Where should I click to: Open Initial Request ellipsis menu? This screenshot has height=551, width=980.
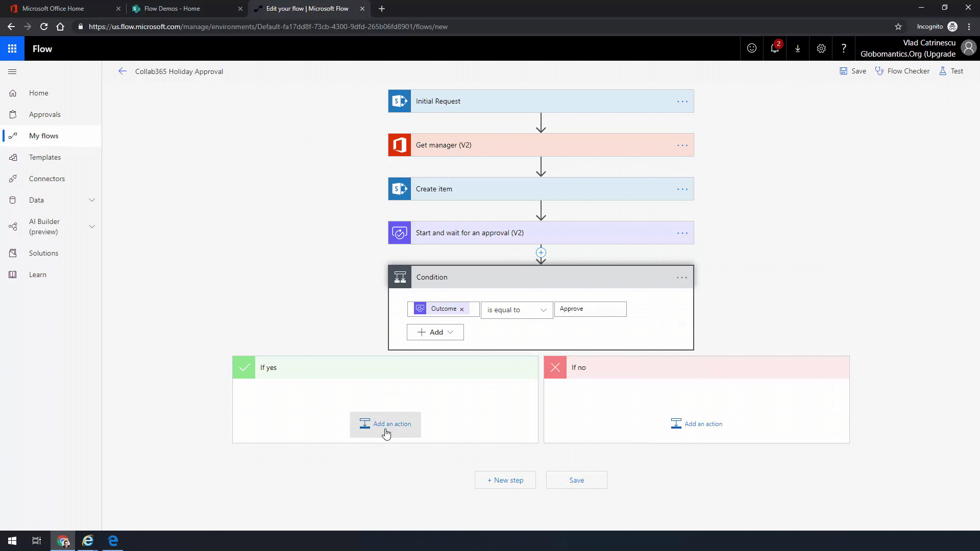click(x=682, y=102)
